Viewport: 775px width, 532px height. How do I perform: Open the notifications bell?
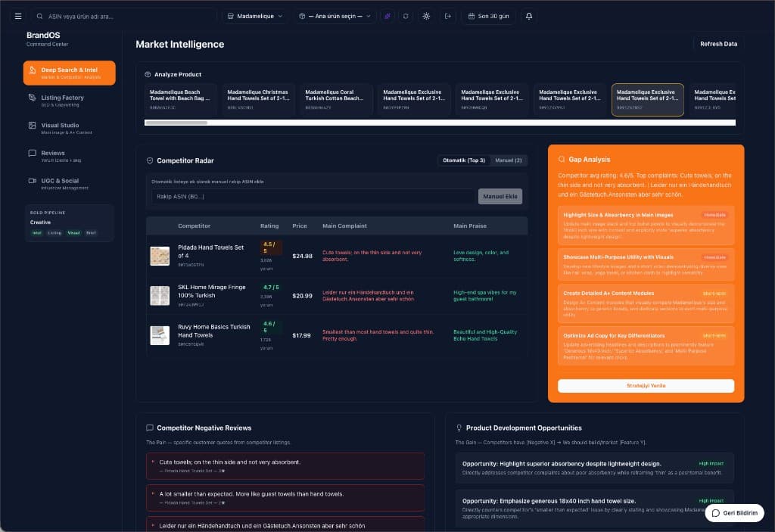click(x=529, y=17)
